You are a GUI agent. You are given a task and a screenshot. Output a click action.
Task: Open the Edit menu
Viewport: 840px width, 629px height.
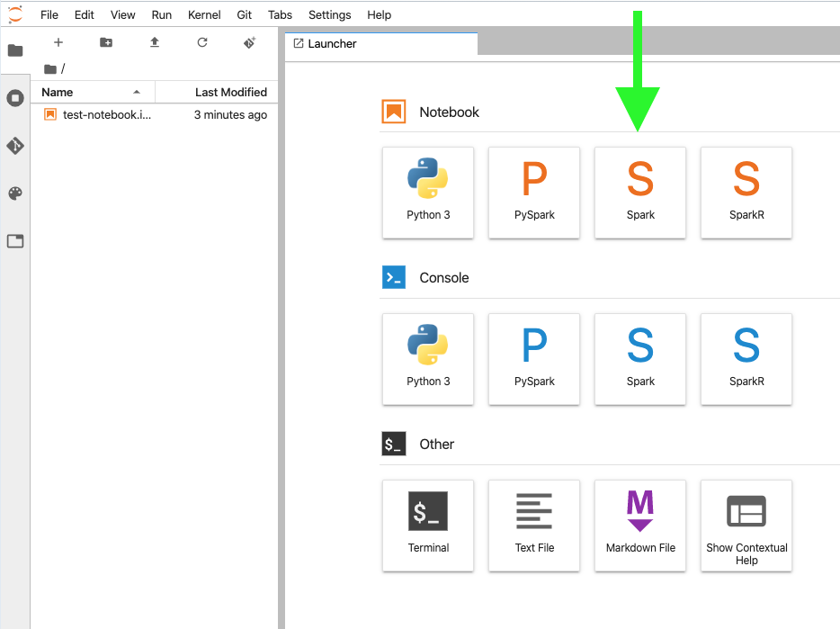pyautogui.click(x=85, y=15)
